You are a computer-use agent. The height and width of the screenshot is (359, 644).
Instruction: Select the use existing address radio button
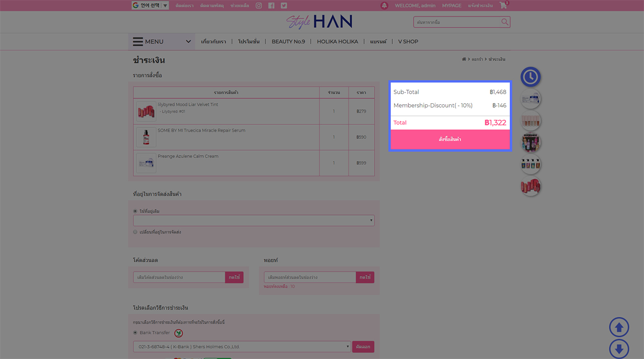tap(135, 211)
